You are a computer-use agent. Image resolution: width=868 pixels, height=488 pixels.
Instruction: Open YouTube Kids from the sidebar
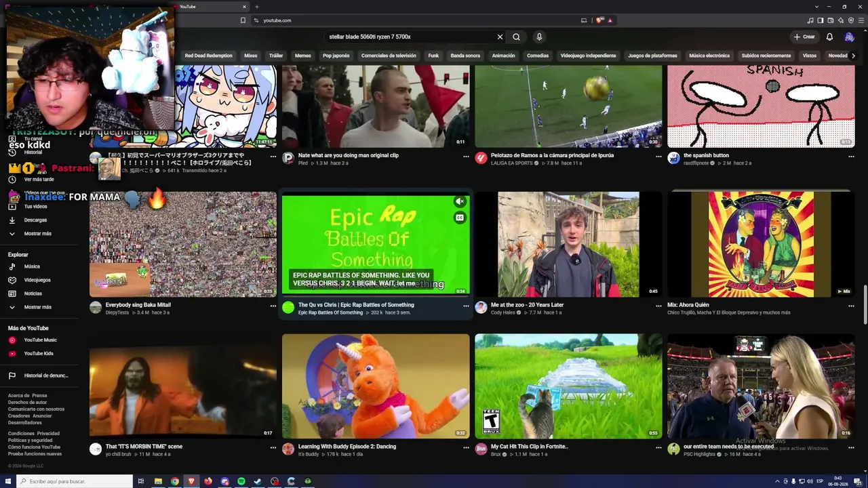[39, 354]
